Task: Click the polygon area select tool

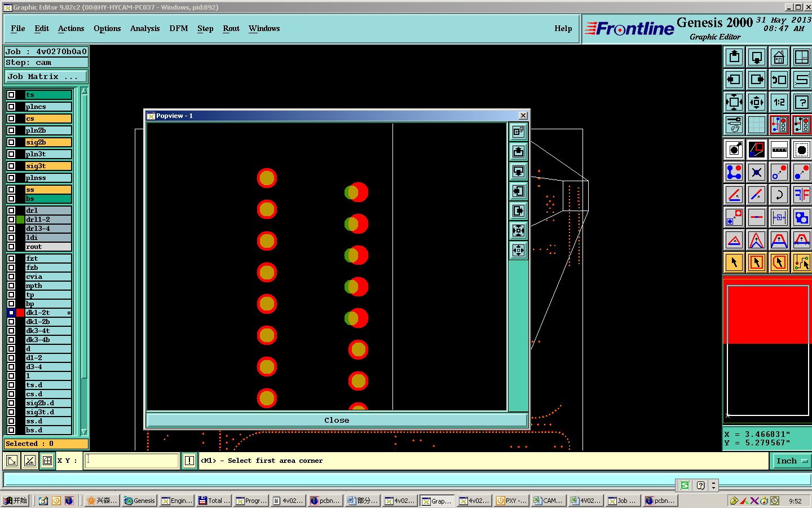Action: tap(779, 262)
